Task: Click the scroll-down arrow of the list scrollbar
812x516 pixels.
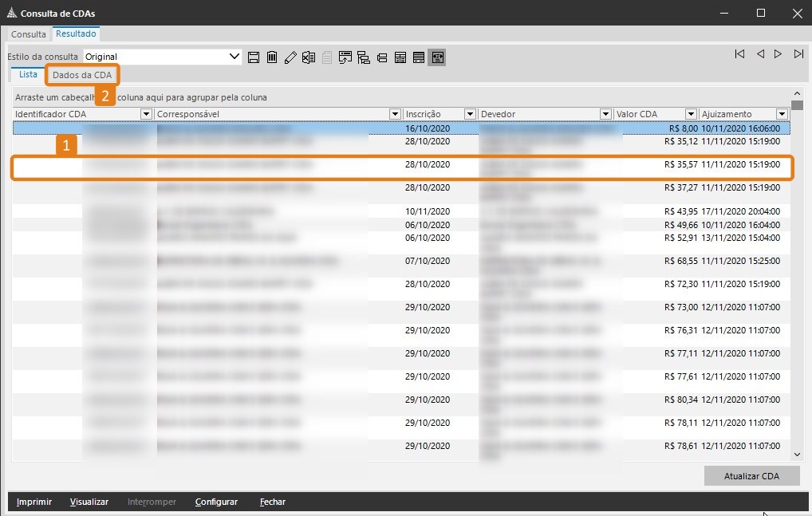Action: click(797, 454)
